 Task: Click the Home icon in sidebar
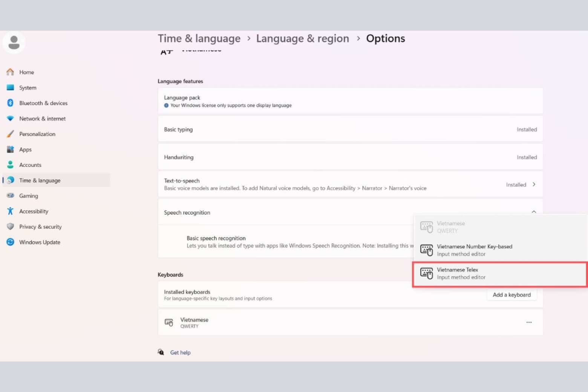point(10,72)
